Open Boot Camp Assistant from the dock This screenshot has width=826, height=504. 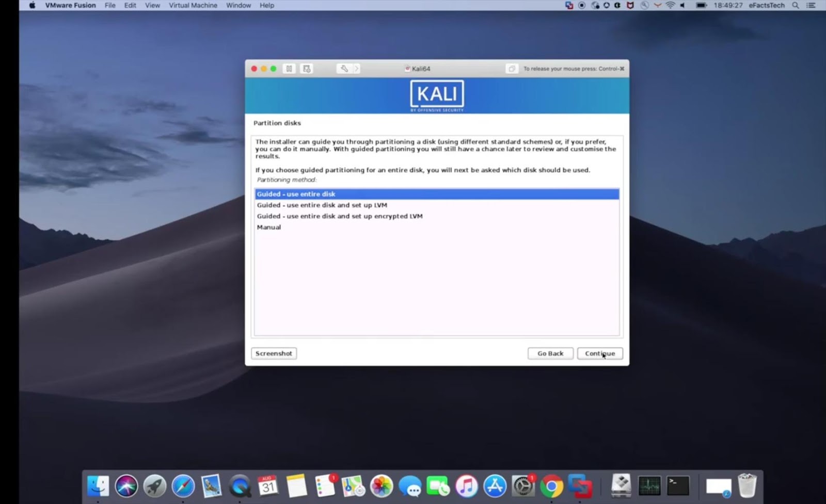click(621, 486)
